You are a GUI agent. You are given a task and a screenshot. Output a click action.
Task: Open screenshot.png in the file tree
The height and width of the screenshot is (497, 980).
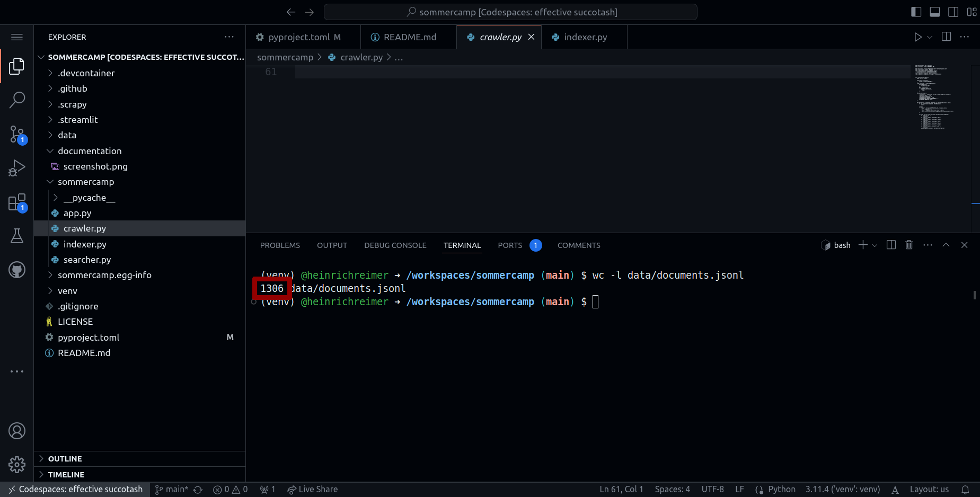[x=139, y=166]
